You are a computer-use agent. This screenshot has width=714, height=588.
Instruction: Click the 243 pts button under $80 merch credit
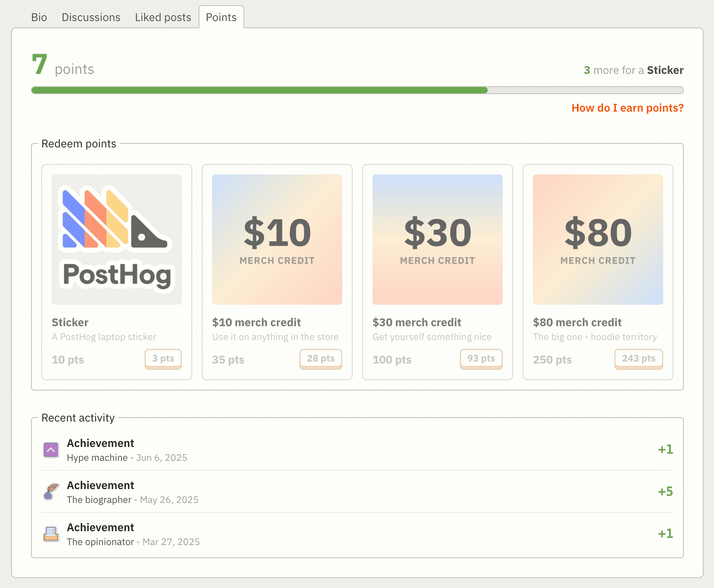pos(638,359)
